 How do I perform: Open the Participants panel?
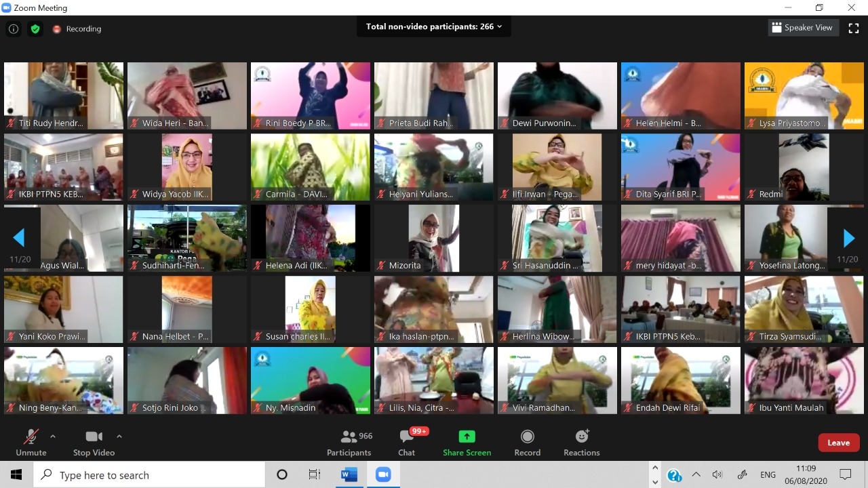click(349, 443)
